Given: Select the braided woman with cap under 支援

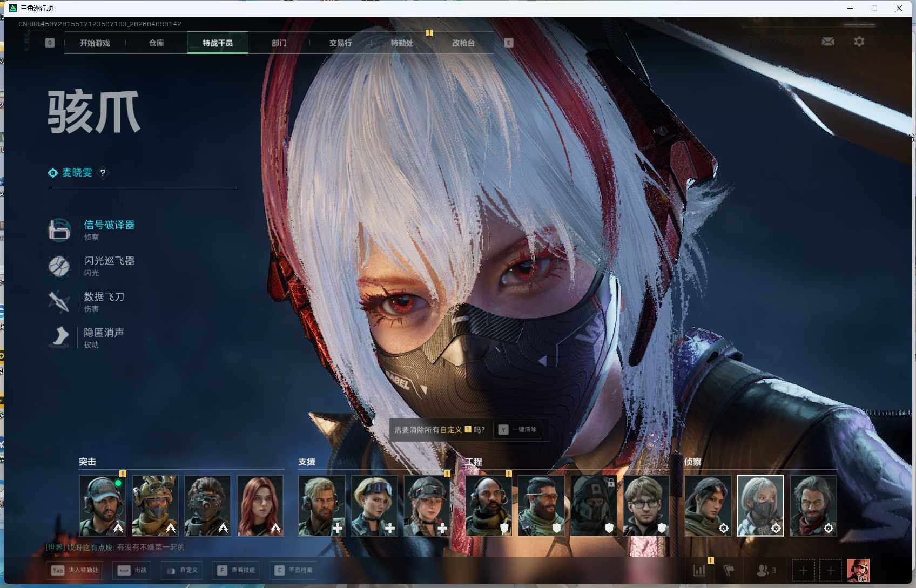Looking at the screenshot, I should [x=427, y=505].
